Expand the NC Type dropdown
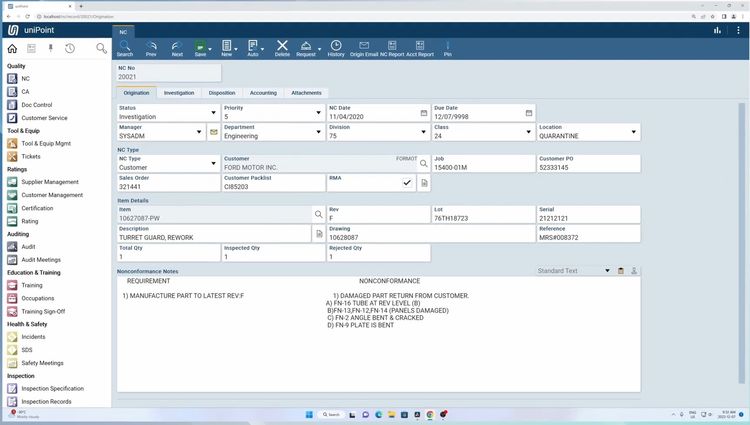 tap(213, 163)
